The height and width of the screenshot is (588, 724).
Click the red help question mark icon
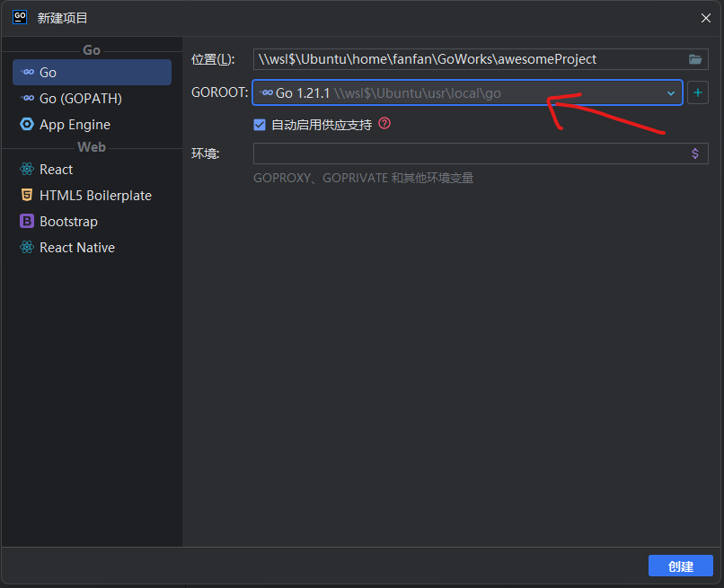tap(384, 124)
